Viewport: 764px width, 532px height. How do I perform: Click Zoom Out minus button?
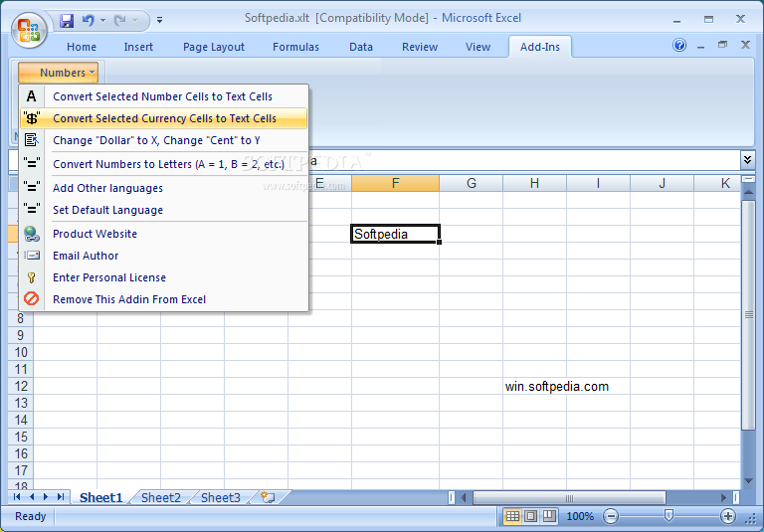(x=611, y=516)
